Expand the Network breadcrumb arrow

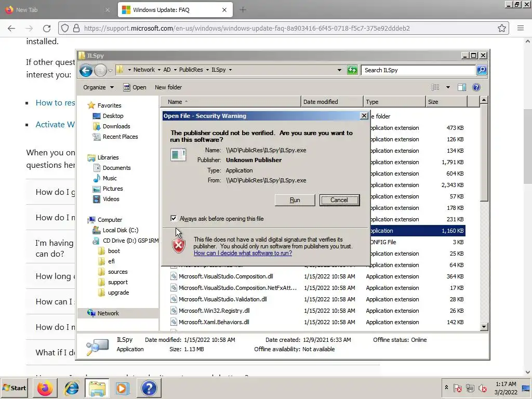point(159,70)
